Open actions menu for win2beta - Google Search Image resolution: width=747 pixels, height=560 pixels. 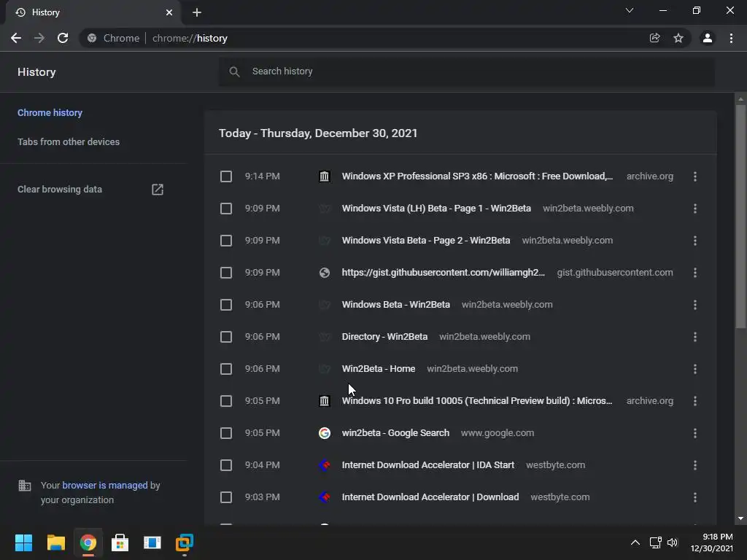coord(695,433)
